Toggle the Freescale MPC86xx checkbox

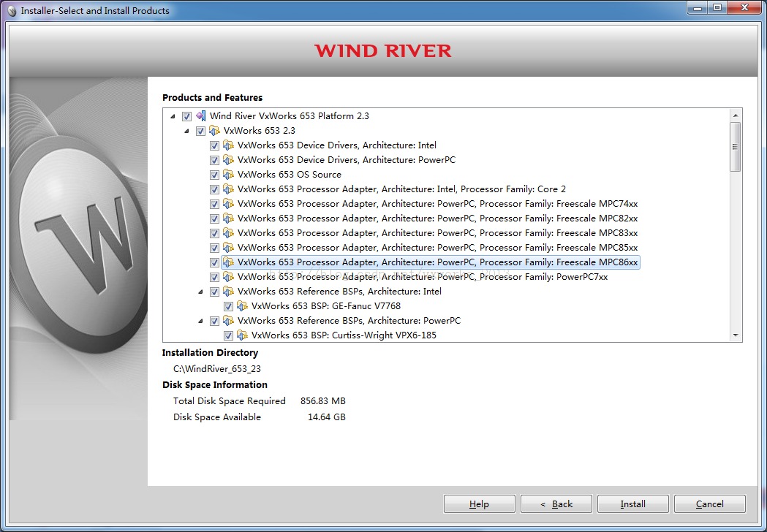[x=214, y=263]
